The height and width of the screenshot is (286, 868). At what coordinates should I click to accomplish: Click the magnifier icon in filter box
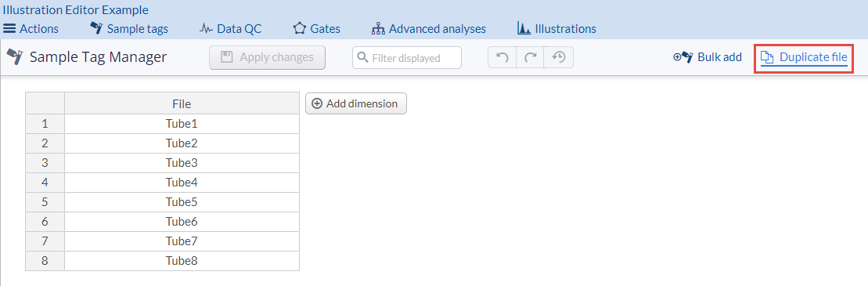[363, 57]
